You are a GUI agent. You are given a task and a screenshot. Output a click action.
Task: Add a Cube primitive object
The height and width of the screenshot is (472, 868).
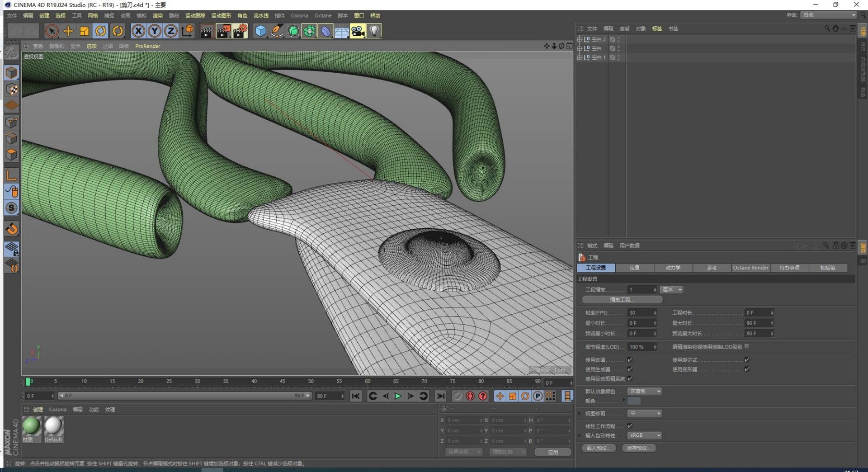[x=261, y=31]
